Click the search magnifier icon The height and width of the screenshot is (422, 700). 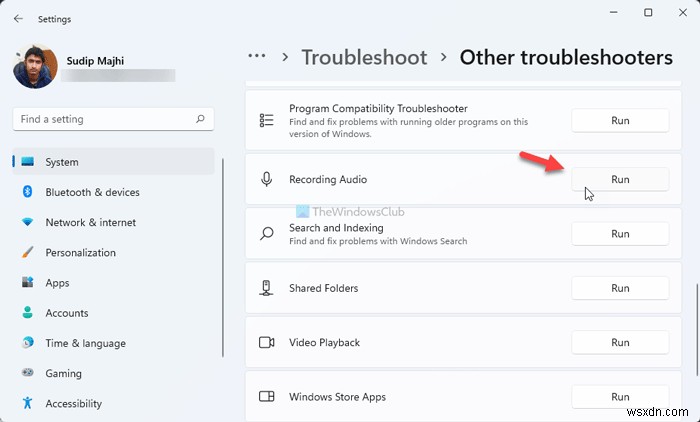[201, 119]
